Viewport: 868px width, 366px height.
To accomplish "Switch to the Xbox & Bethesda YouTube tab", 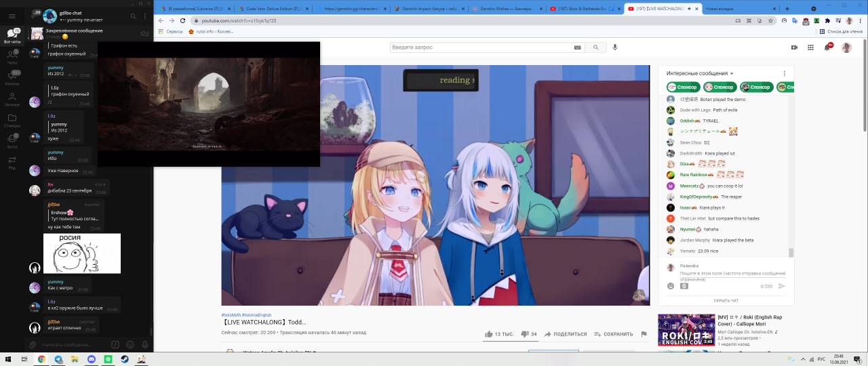I will point(584,9).
